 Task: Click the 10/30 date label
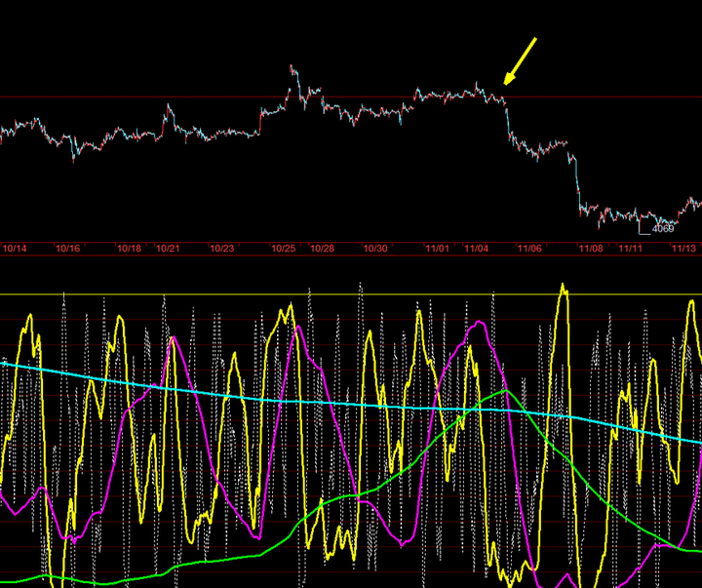[375, 249]
